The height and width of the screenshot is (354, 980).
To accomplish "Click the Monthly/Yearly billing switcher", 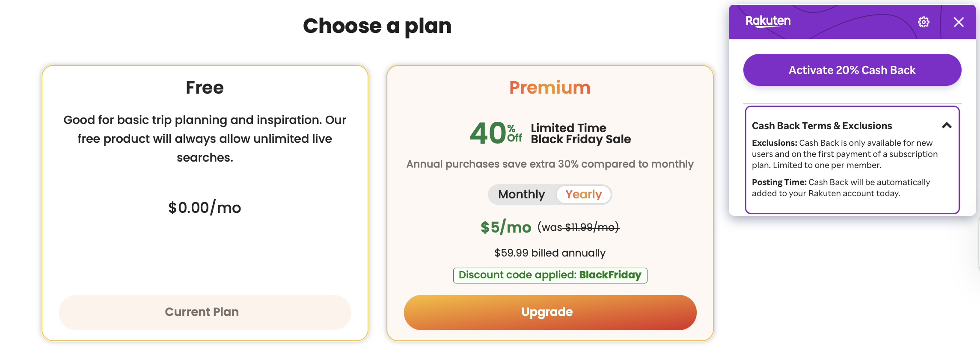I will [549, 194].
